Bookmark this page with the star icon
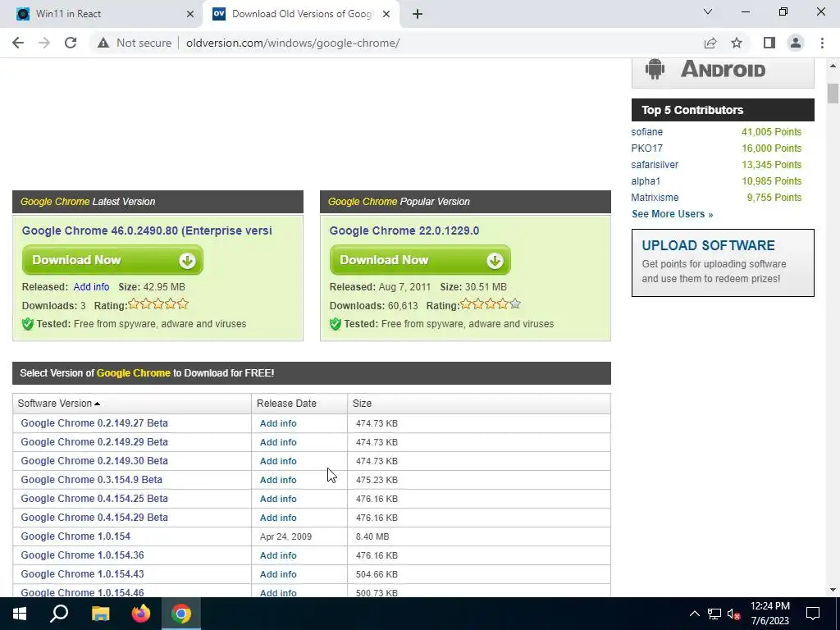This screenshot has width=840, height=630. pyautogui.click(x=737, y=43)
